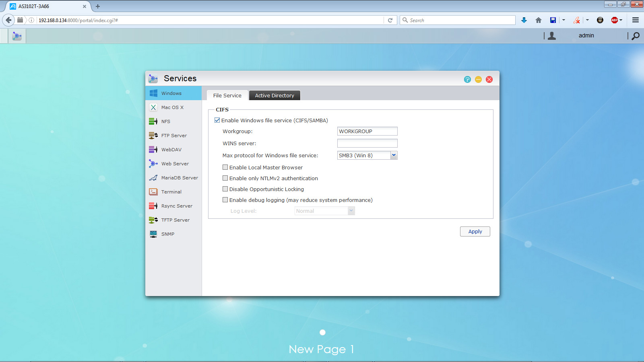Screen dimensions: 644x362
Task: Click the admin user profile icon
Action: point(552,36)
